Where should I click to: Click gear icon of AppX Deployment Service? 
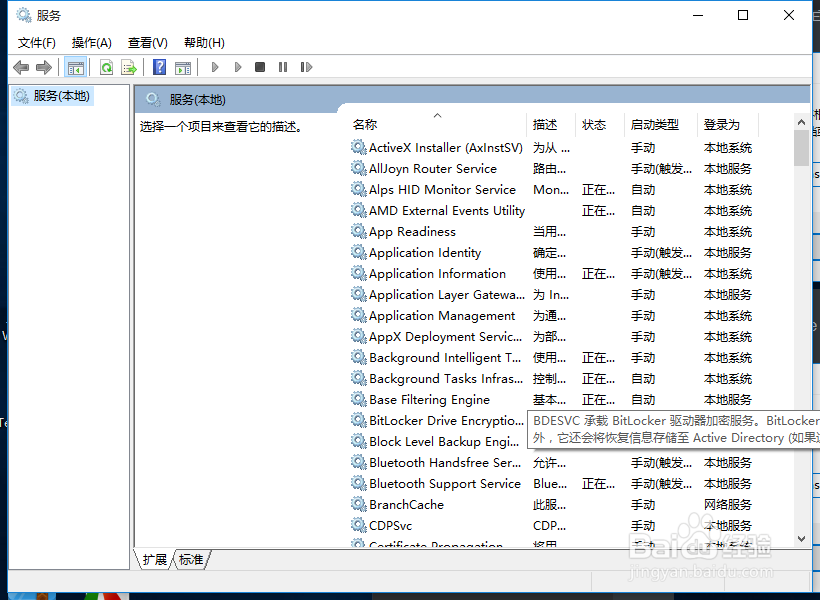click(x=358, y=336)
